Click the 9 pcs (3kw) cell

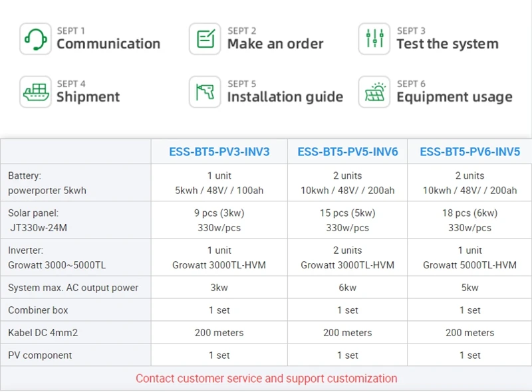[x=219, y=213]
